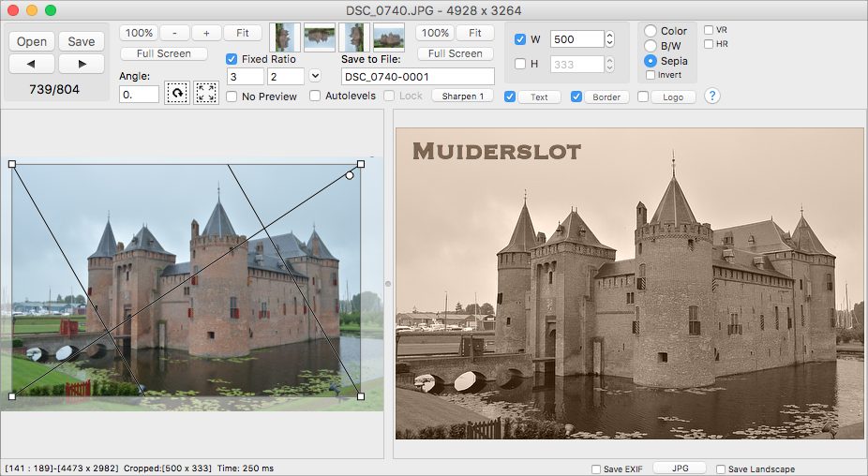Set source view to 100%

pyautogui.click(x=139, y=33)
